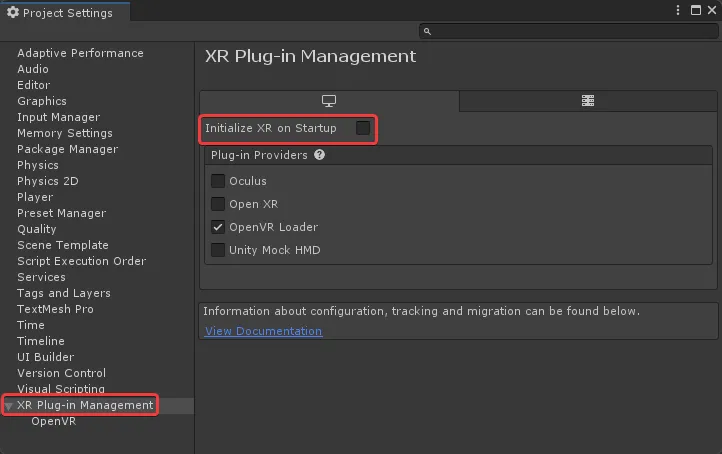722x454 pixels.
Task: Switch to the desktop platform tab
Action: 328,101
